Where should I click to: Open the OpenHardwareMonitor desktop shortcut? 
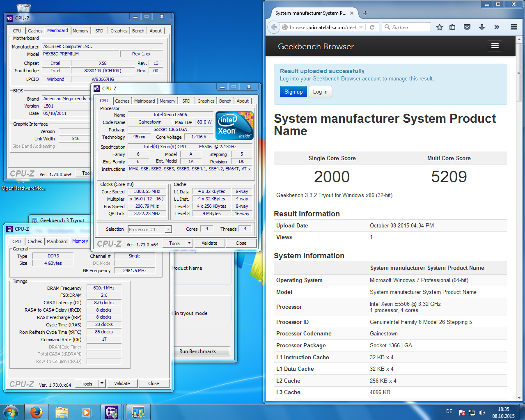pyautogui.click(x=23, y=188)
